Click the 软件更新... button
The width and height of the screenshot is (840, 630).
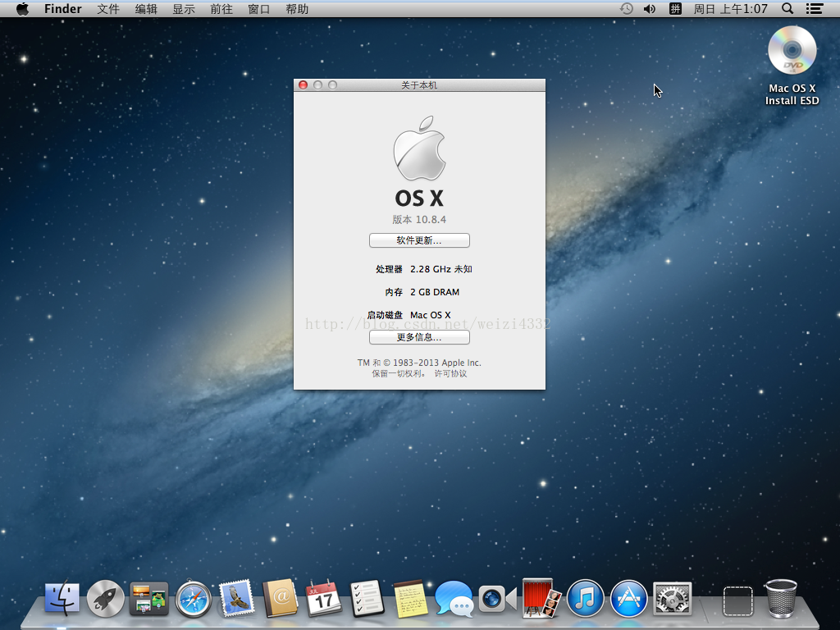[x=419, y=240]
